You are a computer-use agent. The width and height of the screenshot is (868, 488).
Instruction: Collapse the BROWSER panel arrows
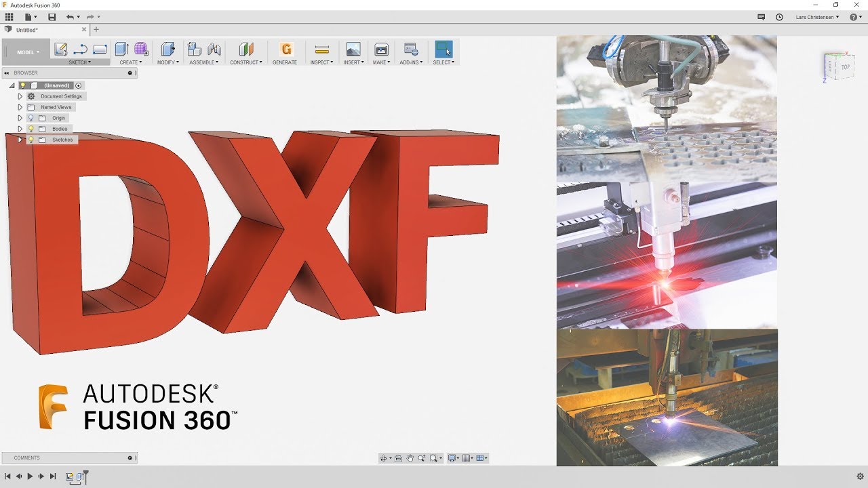coord(7,73)
